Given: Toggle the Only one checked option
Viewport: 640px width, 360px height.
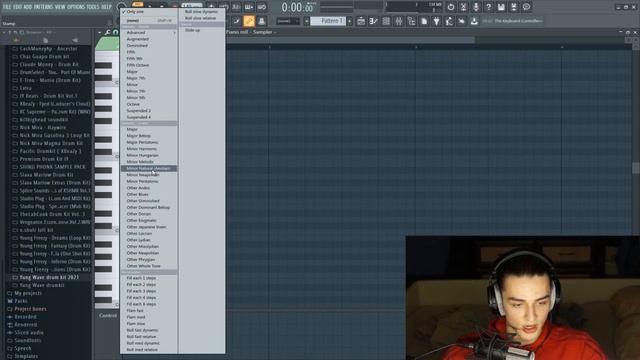Looking at the screenshot, I should 149,12.
